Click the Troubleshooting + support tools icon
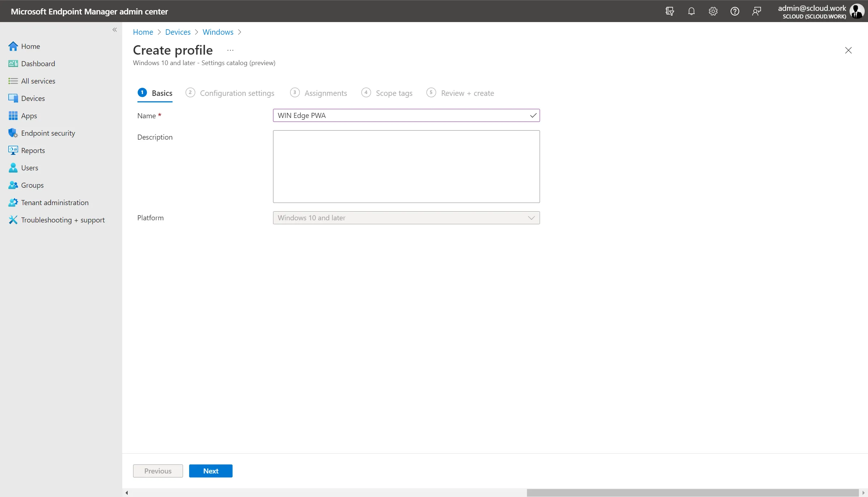Image resolution: width=868 pixels, height=497 pixels. click(13, 220)
